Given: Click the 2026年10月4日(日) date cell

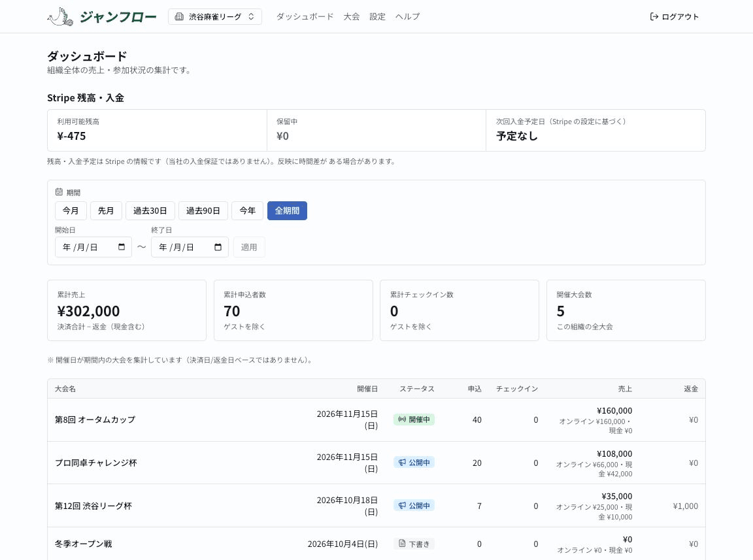Looking at the screenshot, I should click(343, 544).
